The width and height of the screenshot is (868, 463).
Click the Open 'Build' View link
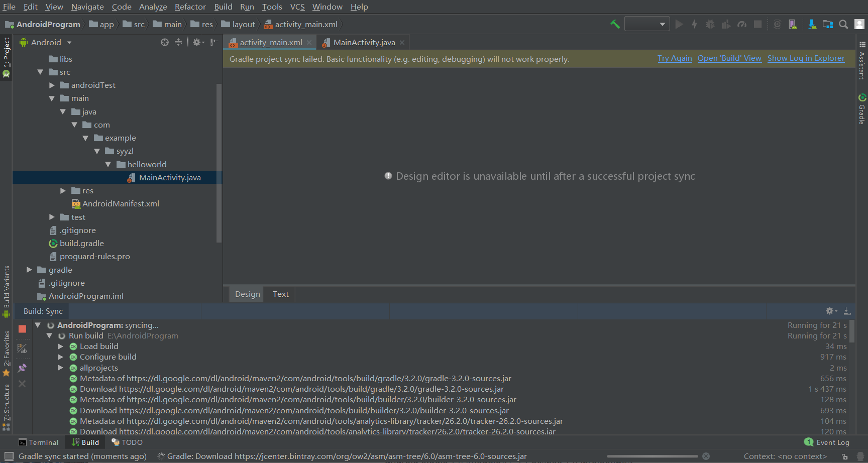(x=729, y=58)
